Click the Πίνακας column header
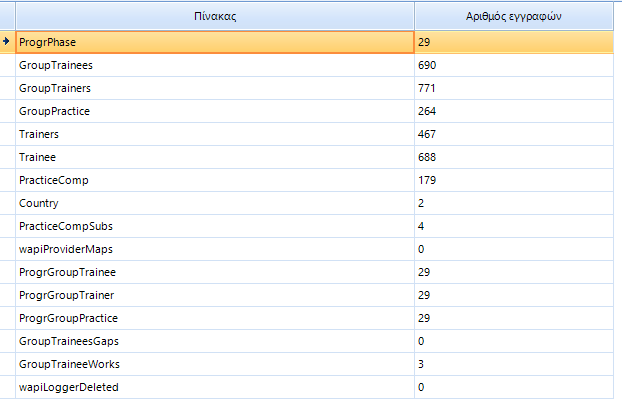Image resolution: width=622 pixels, height=407 pixels. [214, 17]
